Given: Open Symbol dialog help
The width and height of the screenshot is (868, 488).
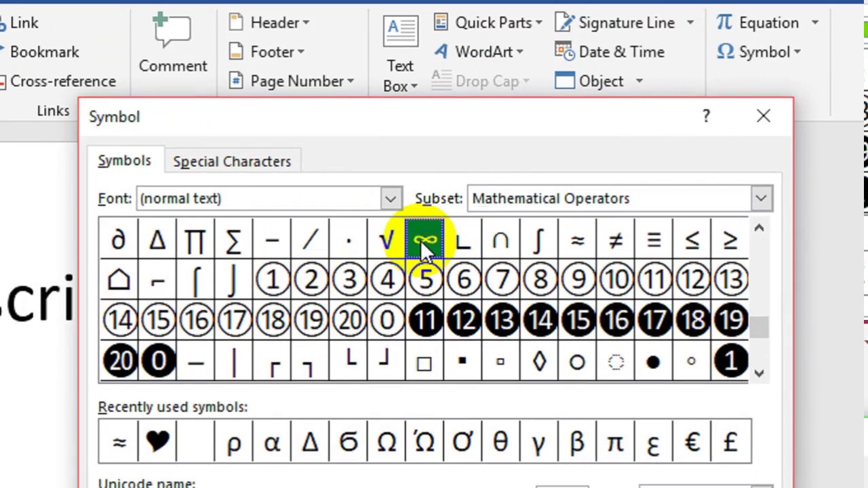Looking at the screenshot, I should pyautogui.click(x=706, y=116).
